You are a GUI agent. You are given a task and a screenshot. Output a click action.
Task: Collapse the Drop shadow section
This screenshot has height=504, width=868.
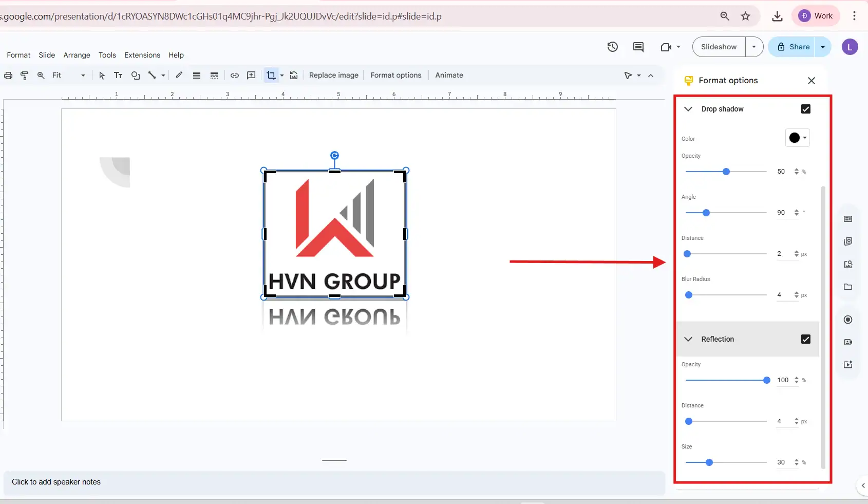point(688,109)
